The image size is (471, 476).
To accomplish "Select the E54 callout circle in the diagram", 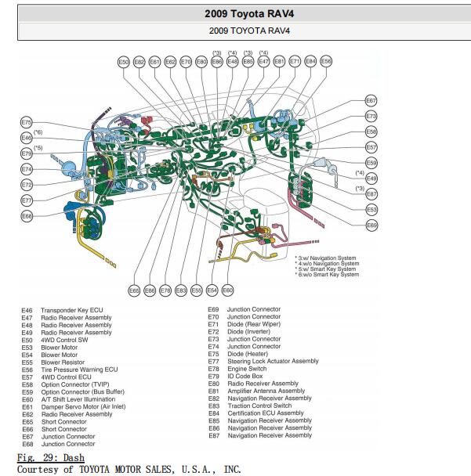I will tap(212, 290).
